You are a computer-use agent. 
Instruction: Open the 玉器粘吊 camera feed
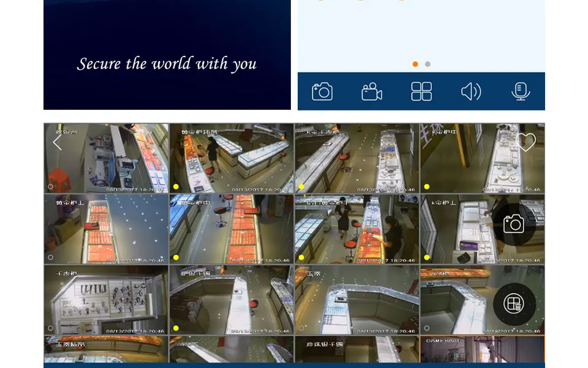(x=106, y=349)
